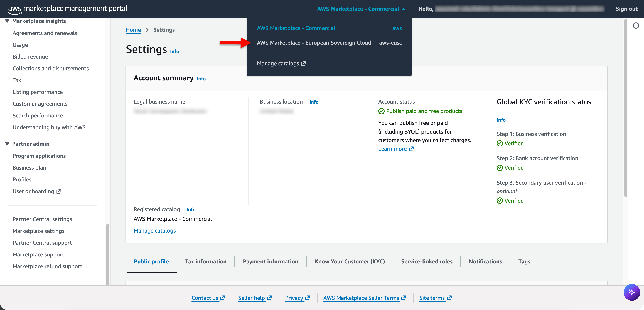The height and width of the screenshot is (310, 644).
Task: Go to the Know Your Customer (KYC) tab
Action: pos(350,261)
